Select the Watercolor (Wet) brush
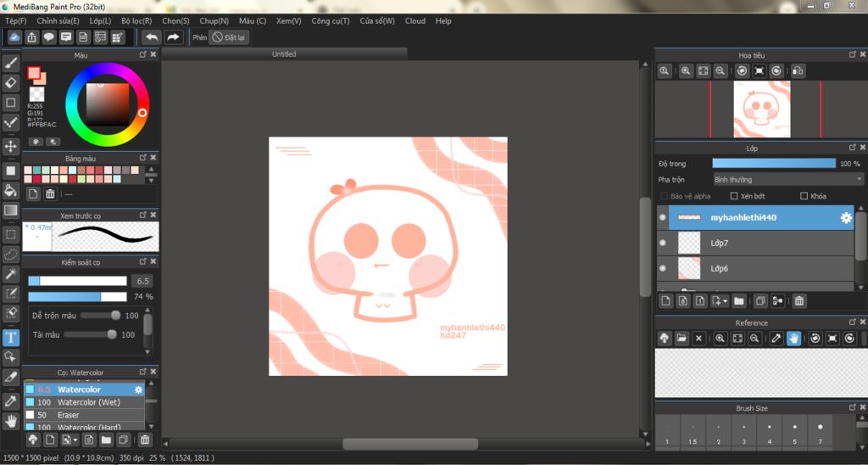 point(84,402)
